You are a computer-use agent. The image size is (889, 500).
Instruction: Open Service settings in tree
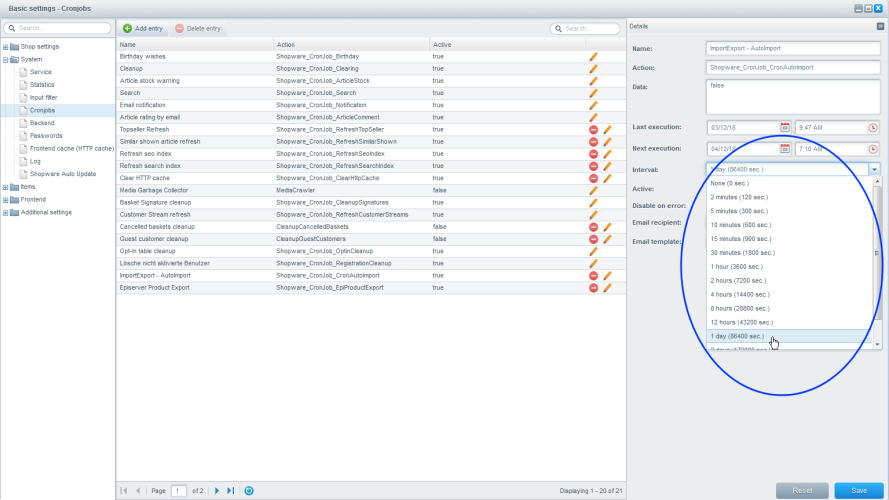41,72
